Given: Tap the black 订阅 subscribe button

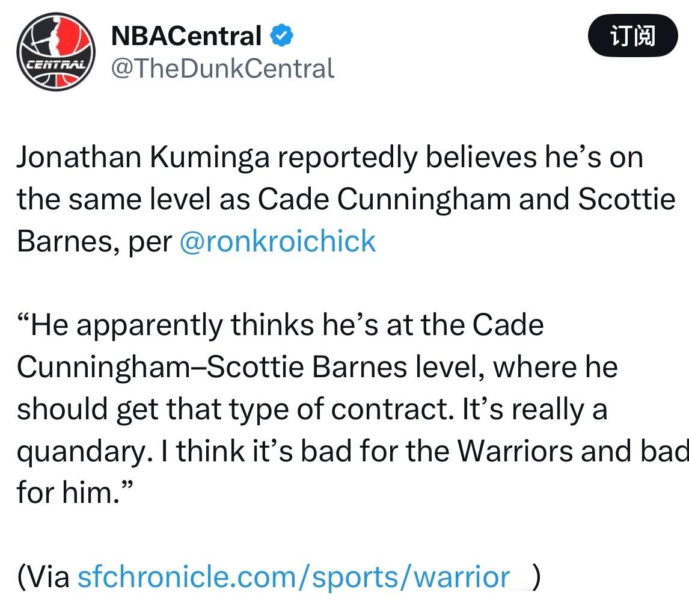Looking at the screenshot, I should click(632, 35).
